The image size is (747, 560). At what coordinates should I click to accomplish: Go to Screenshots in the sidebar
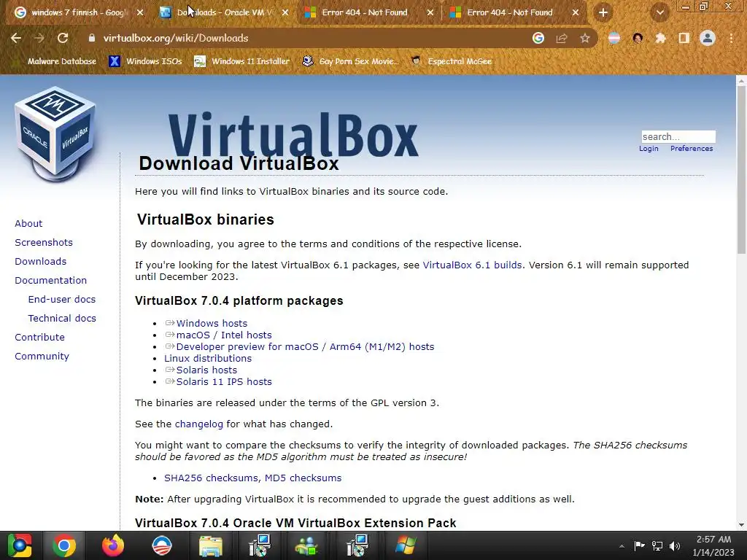pos(43,242)
